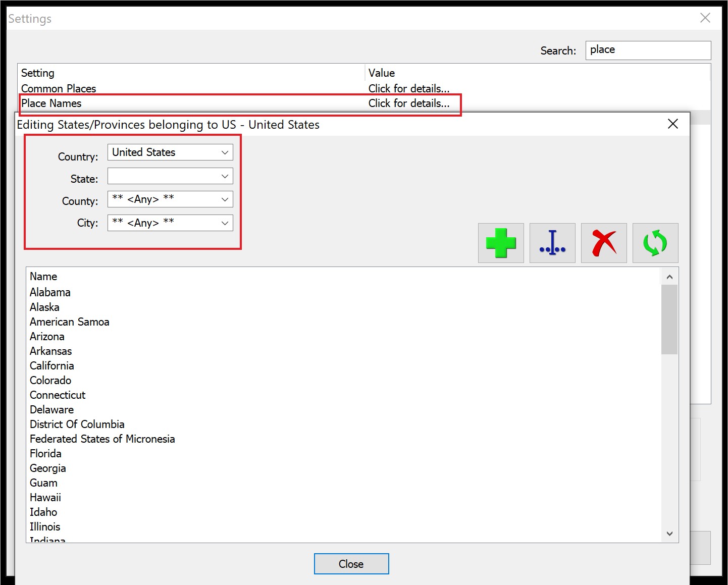Click the green plus add button
This screenshot has width=728, height=585.
[x=501, y=243]
